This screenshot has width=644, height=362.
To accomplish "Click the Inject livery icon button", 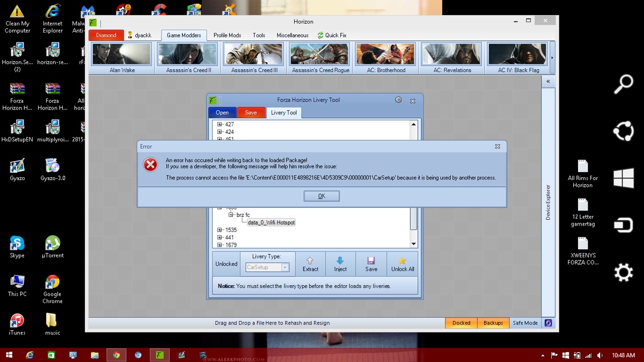I will (340, 264).
